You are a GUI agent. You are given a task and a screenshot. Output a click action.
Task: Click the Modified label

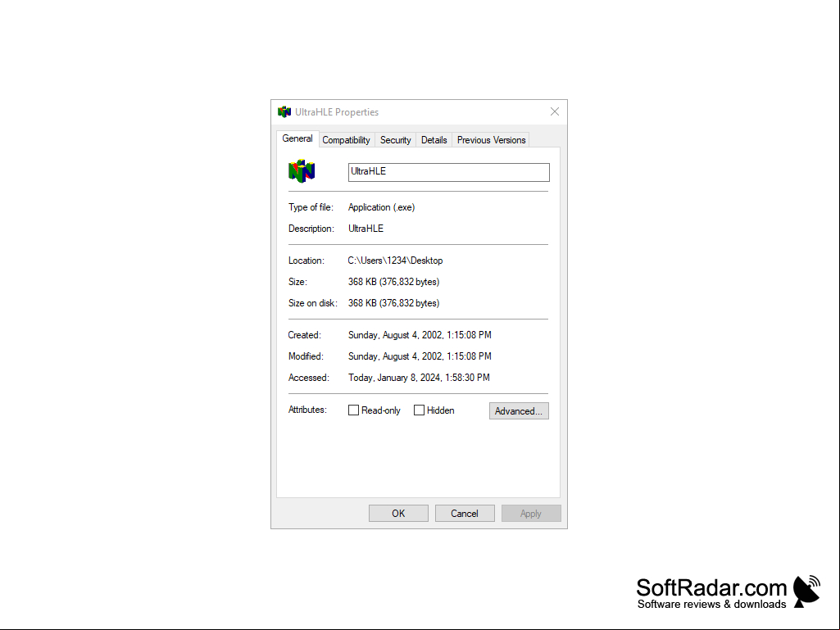pyautogui.click(x=306, y=356)
